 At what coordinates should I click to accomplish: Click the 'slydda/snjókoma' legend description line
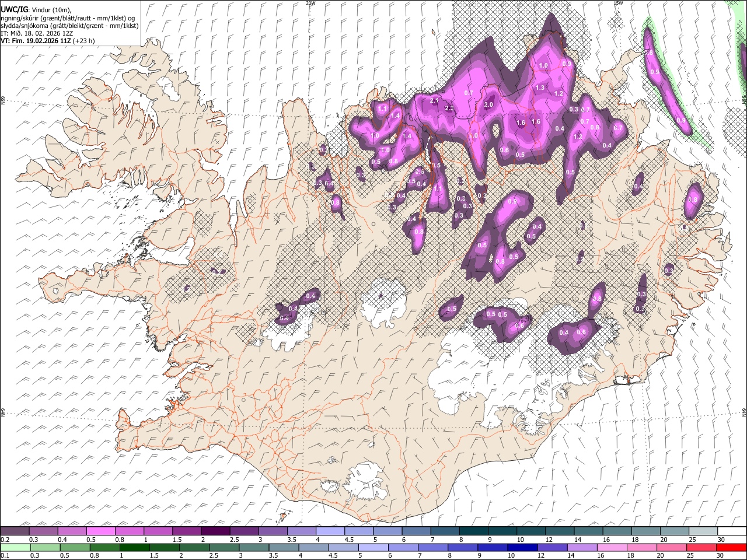[69, 25]
